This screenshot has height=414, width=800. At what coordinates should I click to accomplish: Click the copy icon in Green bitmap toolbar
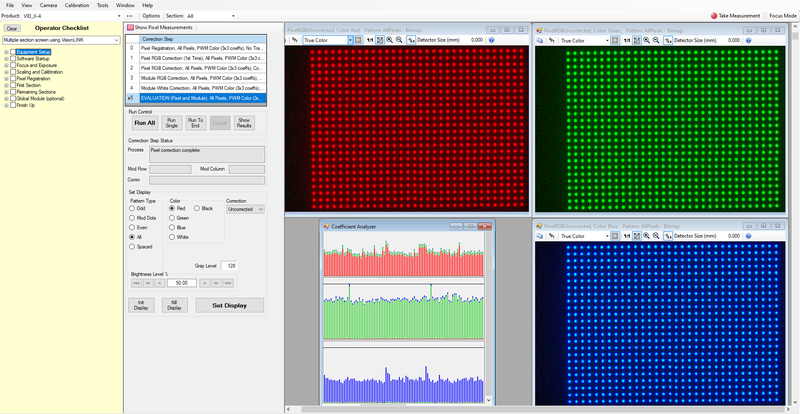click(x=540, y=40)
